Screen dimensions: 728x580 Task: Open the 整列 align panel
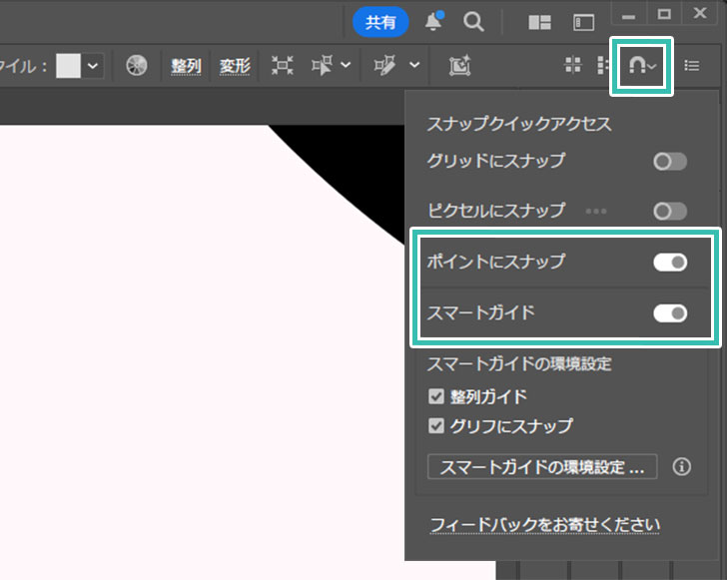coord(186,66)
